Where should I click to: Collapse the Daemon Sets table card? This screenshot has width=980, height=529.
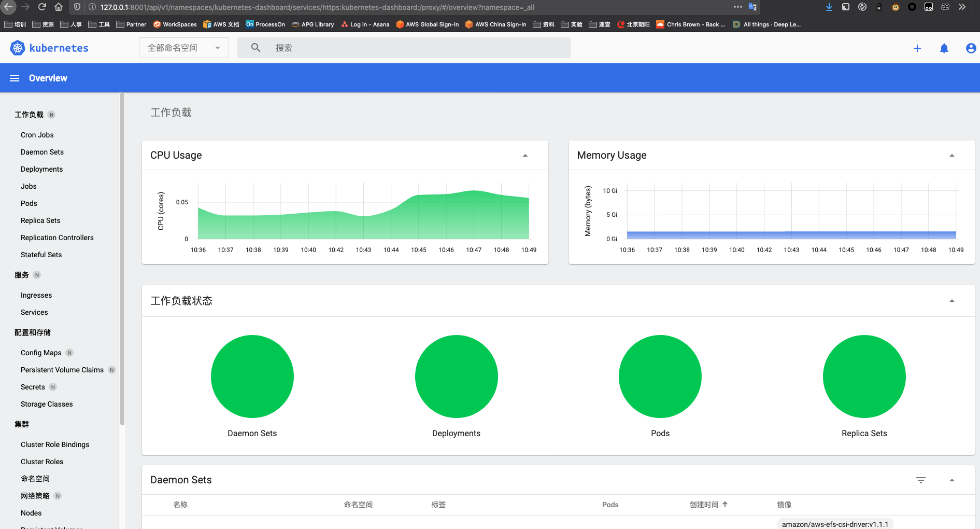tap(951, 480)
